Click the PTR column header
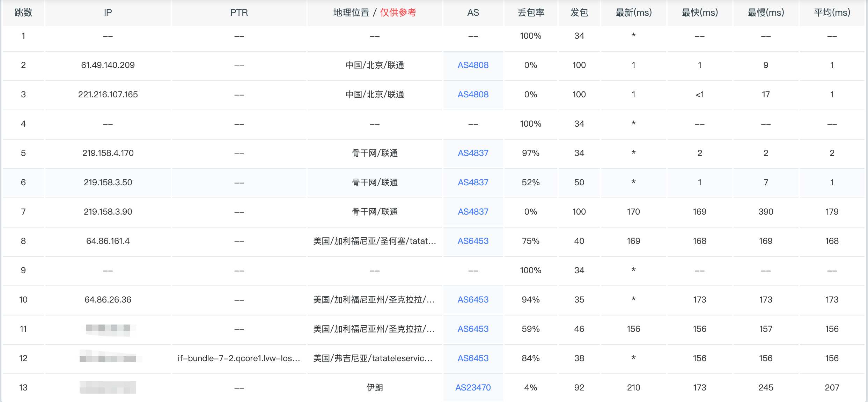Viewport: 868px width, 402px height. point(239,13)
